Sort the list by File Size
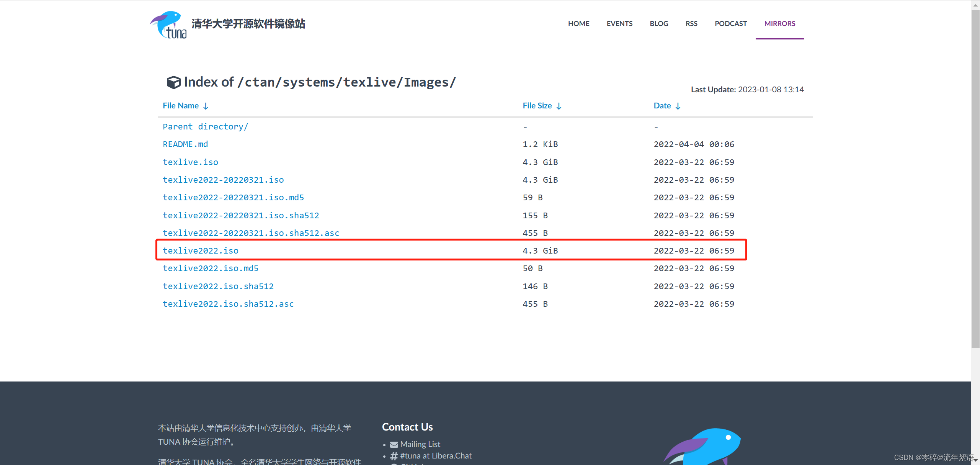This screenshot has width=980, height=465. 537,106
